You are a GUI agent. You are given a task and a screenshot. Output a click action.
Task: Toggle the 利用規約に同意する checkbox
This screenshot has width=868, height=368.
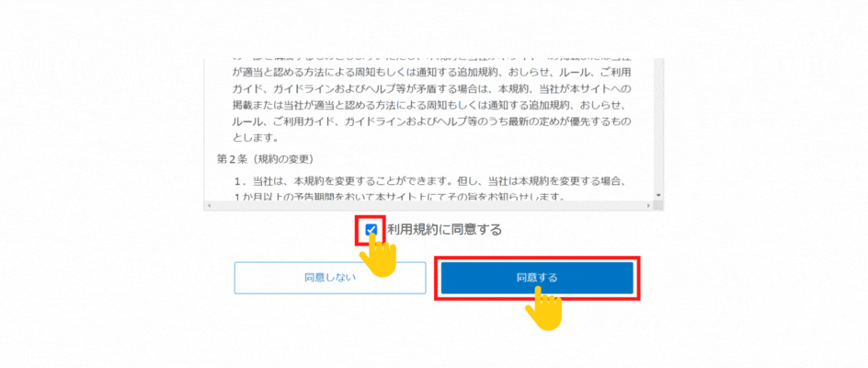click(371, 229)
